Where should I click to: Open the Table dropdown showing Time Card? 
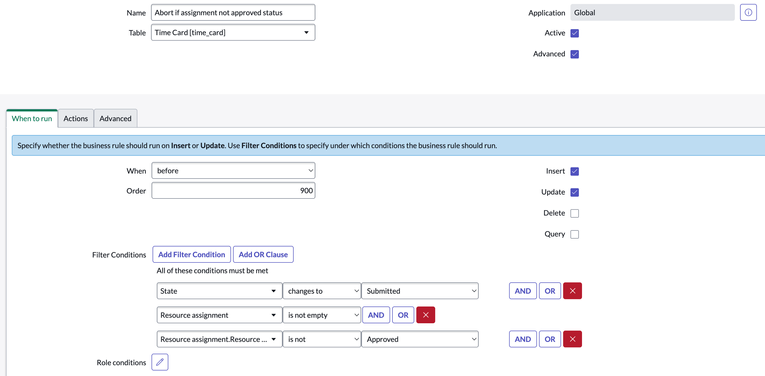(233, 33)
